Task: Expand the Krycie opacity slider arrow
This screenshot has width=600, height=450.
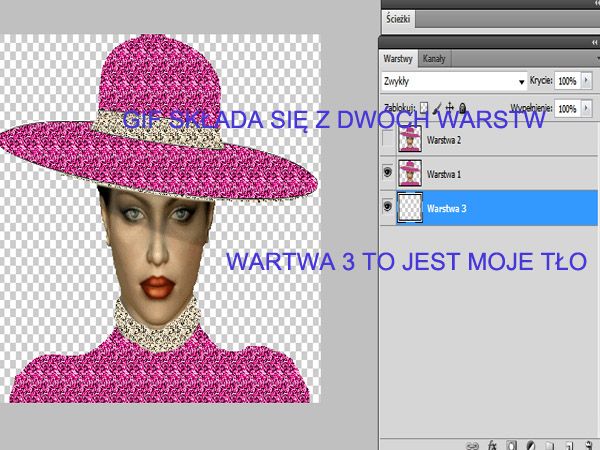Action: pos(586,81)
